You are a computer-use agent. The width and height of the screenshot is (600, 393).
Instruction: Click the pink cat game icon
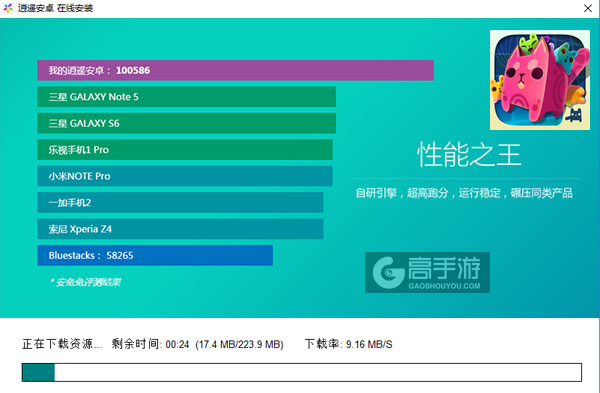540,80
